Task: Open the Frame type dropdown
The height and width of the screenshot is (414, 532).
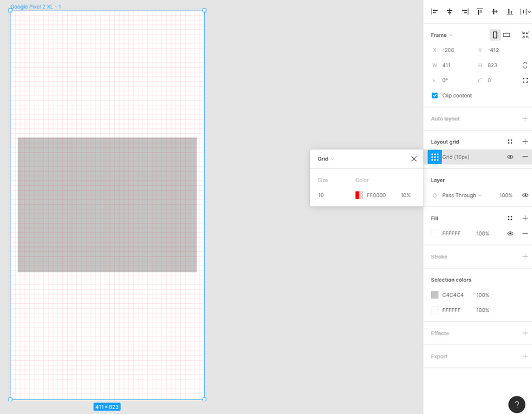Action: click(442, 35)
